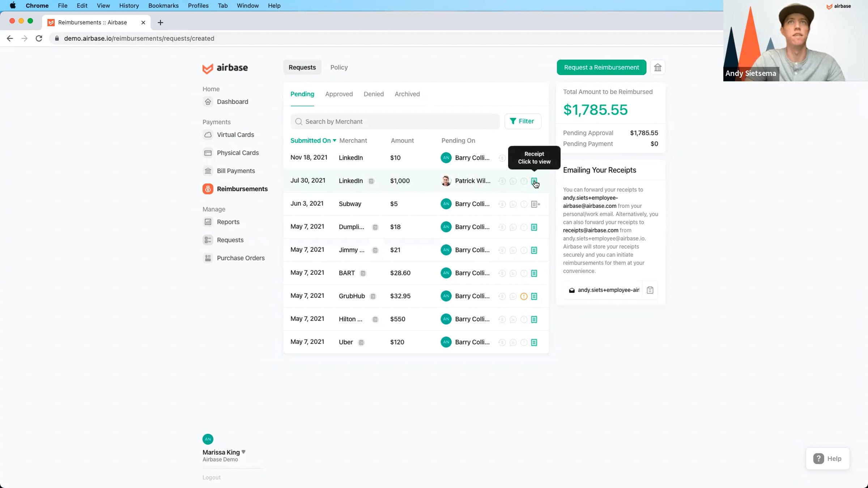
Task: Click the Jun 3, 2021 date cell
Action: click(x=307, y=204)
